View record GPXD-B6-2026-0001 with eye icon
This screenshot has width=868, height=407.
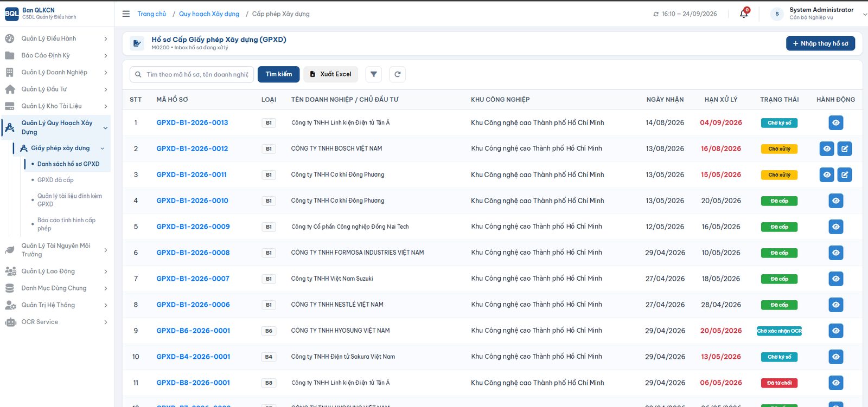coord(836,331)
